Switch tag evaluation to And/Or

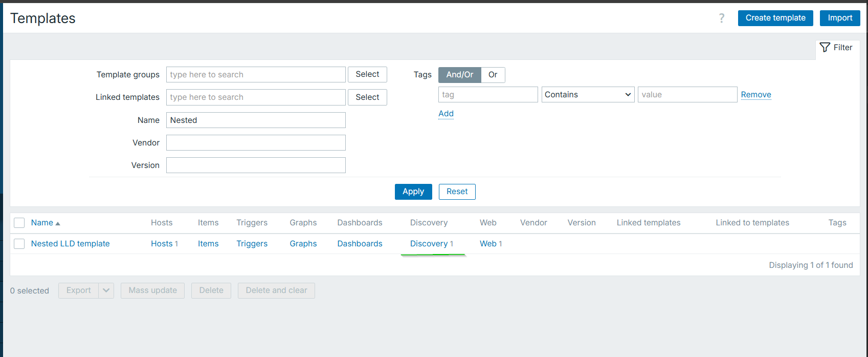coord(459,75)
